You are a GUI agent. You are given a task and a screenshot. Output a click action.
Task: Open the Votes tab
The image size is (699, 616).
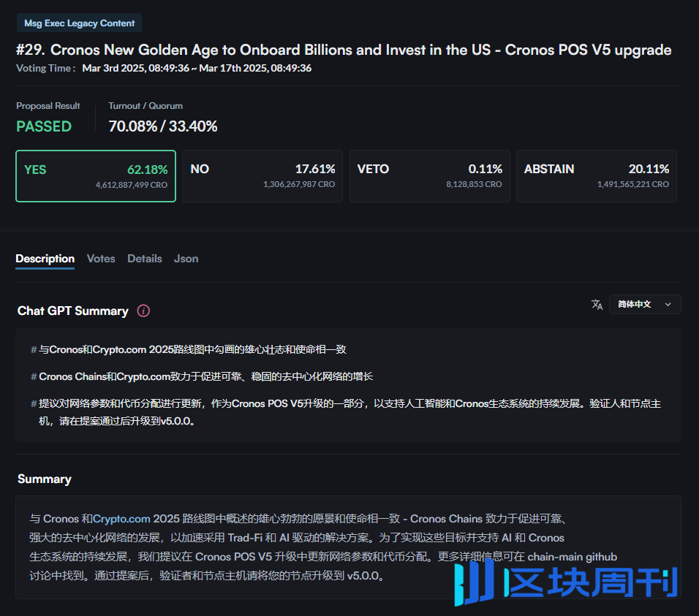101,259
